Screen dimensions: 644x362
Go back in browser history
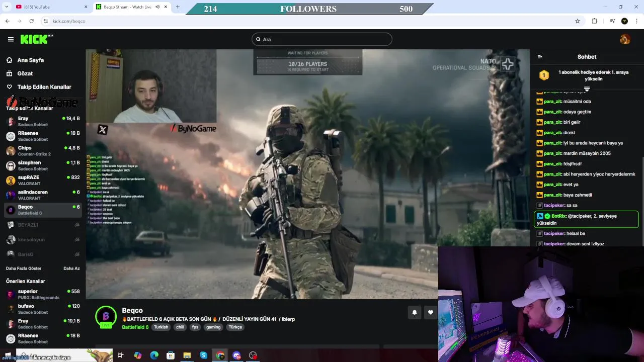click(x=7, y=21)
